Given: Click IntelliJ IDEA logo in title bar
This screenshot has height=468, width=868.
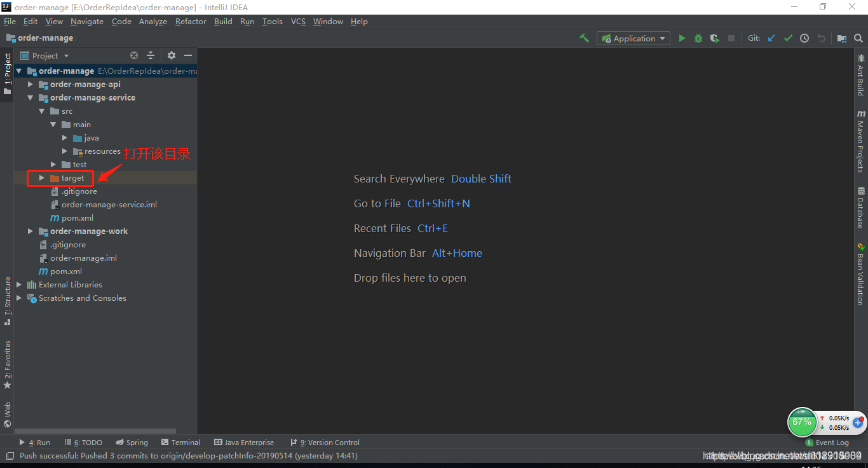Looking at the screenshot, I should click(6, 7).
